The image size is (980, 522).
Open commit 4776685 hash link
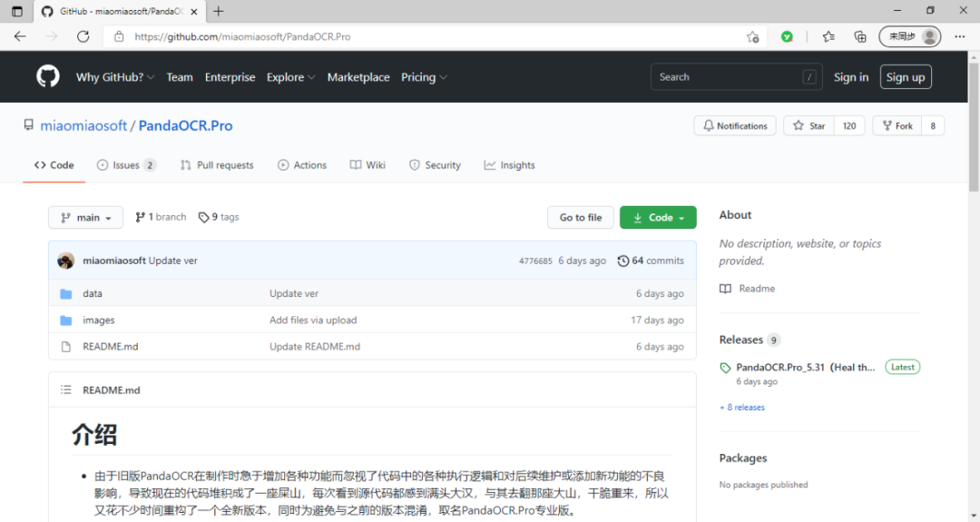click(535, 261)
